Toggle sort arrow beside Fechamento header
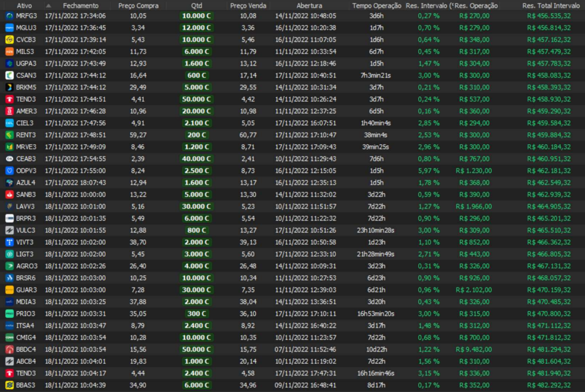 point(48,6)
